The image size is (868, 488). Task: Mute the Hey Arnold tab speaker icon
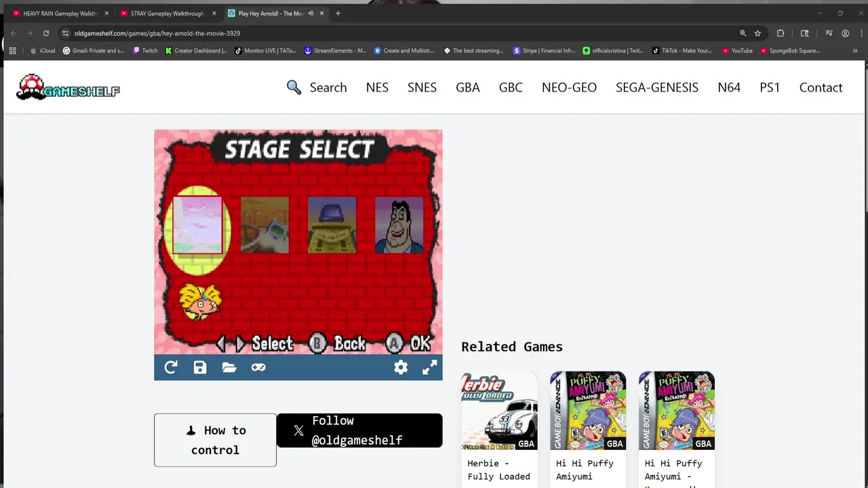click(311, 14)
